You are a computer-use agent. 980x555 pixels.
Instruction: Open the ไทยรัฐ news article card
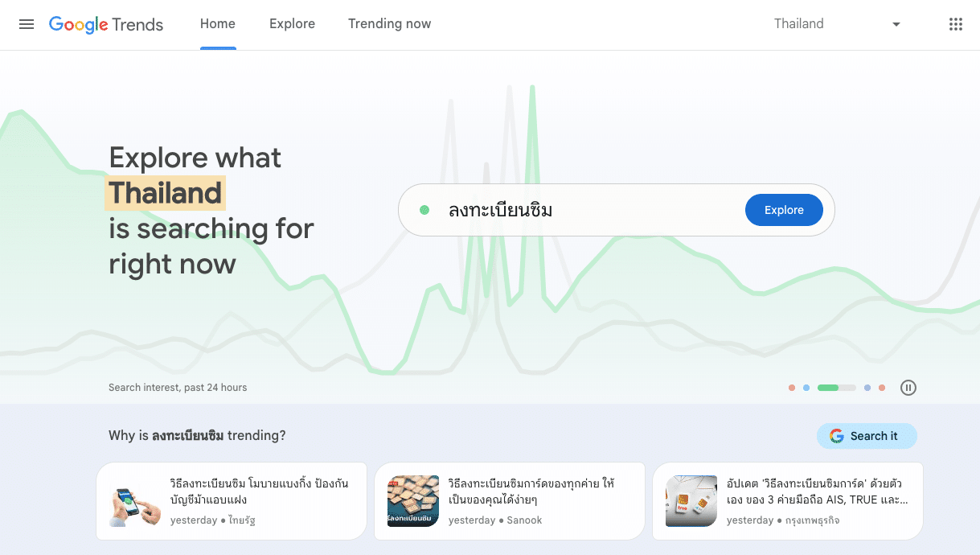coord(232,500)
